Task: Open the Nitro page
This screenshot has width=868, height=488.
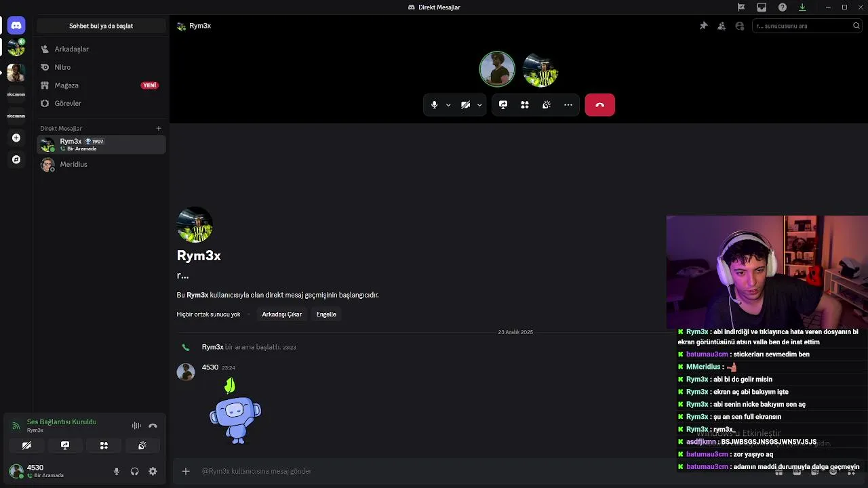Action: pyautogui.click(x=101, y=67)
